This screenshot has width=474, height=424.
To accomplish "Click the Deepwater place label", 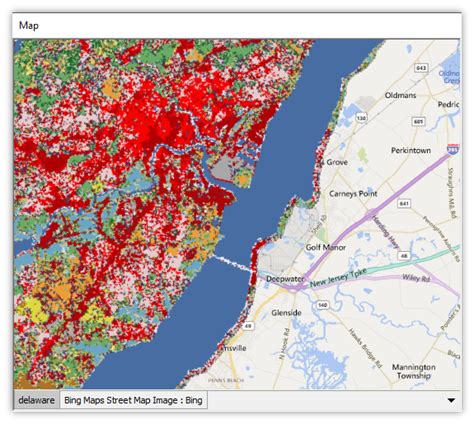I will click(x=285, y=279).
